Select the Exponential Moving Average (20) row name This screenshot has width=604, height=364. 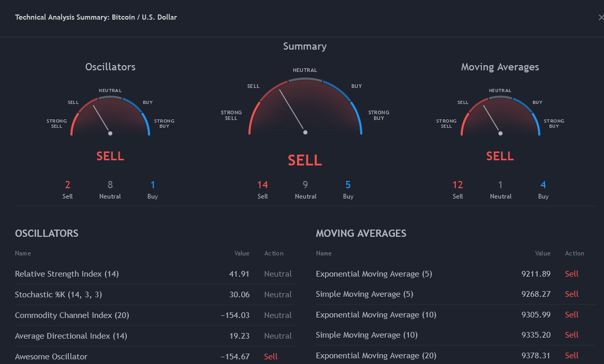point(376,356)
